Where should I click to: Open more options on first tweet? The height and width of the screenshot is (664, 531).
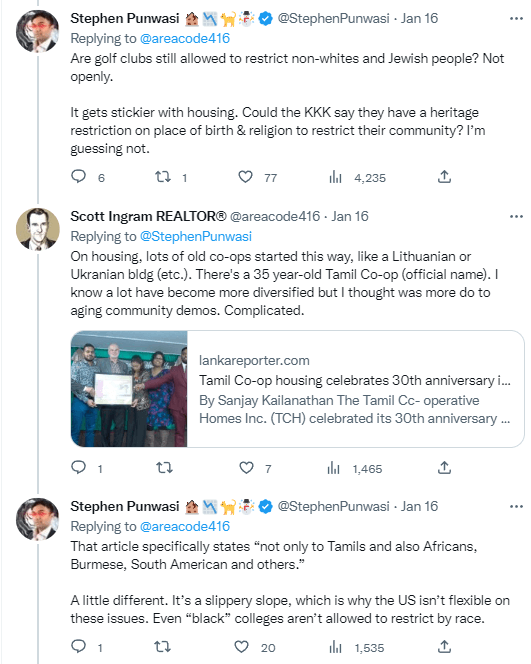[x=516, y=19]
